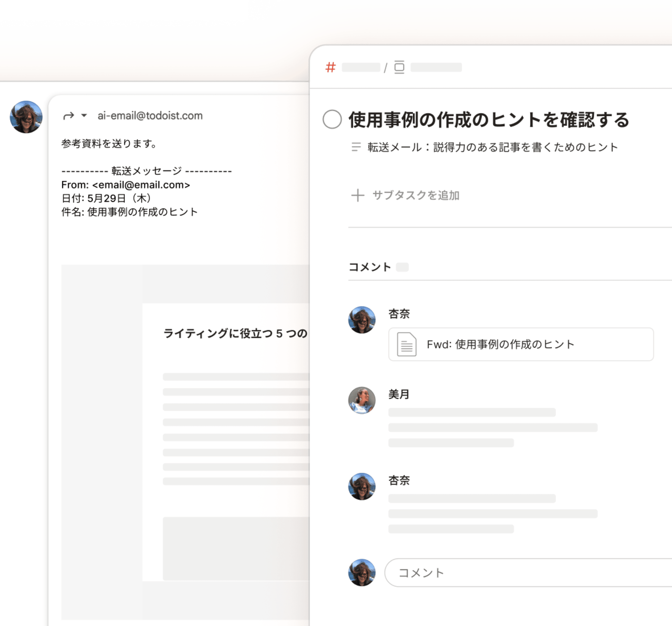The height and width of the screenshot is (626, 672).
Task: Click the task title text
Action: click(x=488, y=120)
